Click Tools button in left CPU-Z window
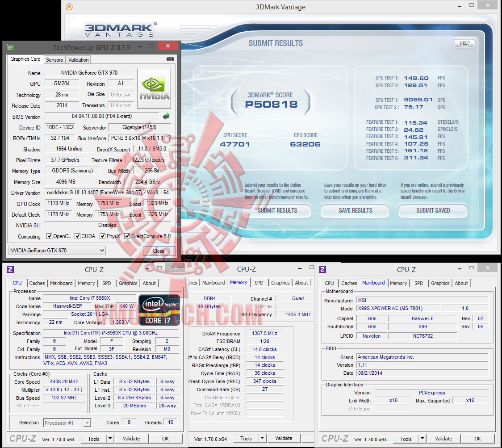This screenshot has width=502, height=448. 94,438
